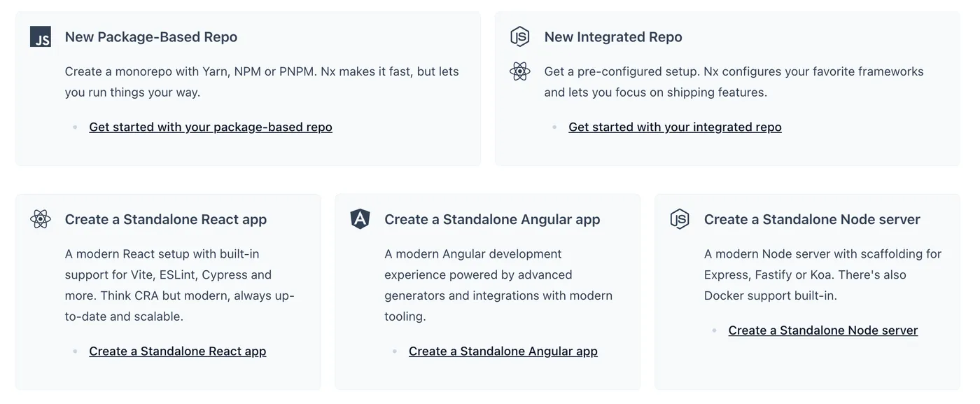Click the Node.js hexagon icon beside New Integrated Repo

point(519,36)
